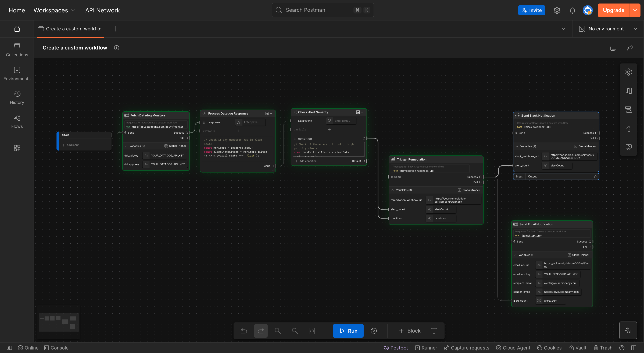Switch to Output view on Slack block
This screenshot has height=353, width=644.
pyautogui.click(x=532, y=176)
